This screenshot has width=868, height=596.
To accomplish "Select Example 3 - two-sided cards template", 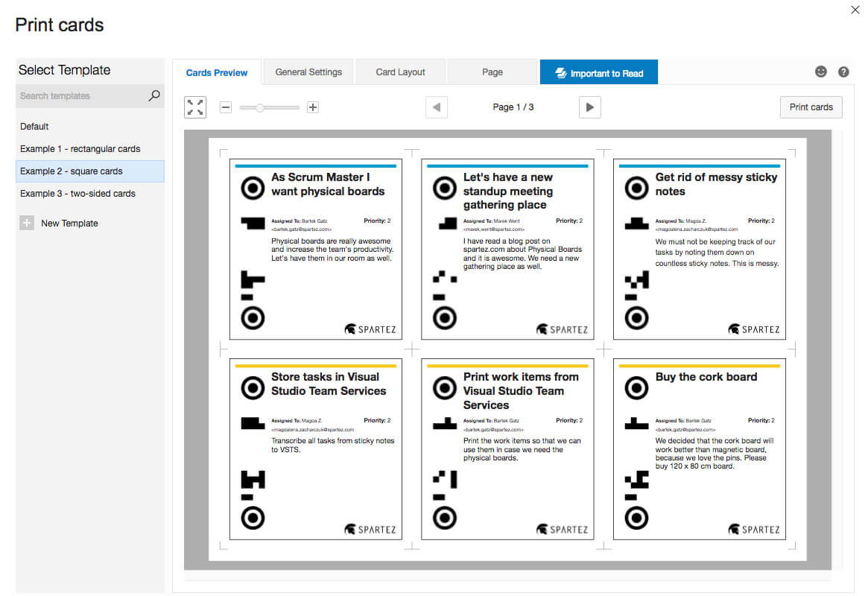I will click(x=77, y=194).
